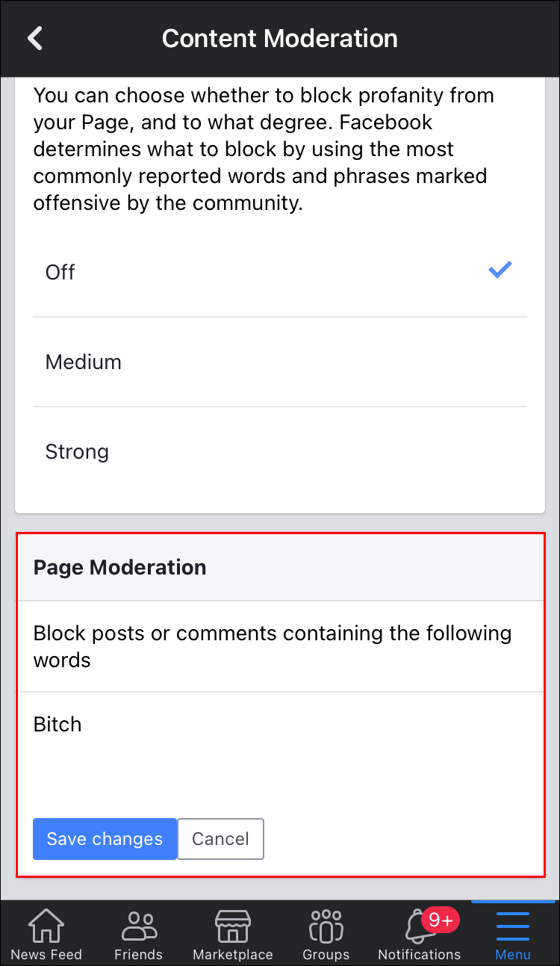
Task: Click the Cancel button
Action: click(x=220, y=839)
